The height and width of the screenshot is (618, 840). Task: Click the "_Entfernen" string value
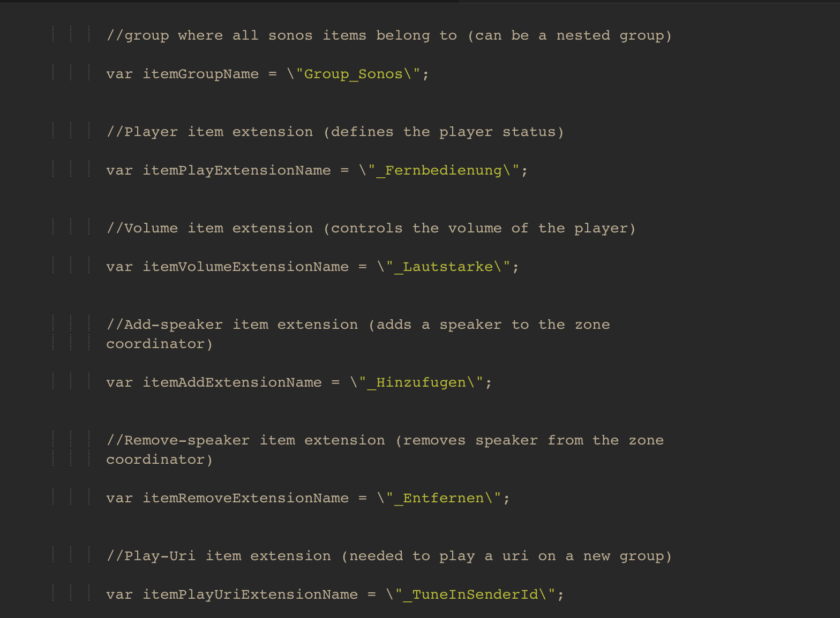click(x=442, y=498)
